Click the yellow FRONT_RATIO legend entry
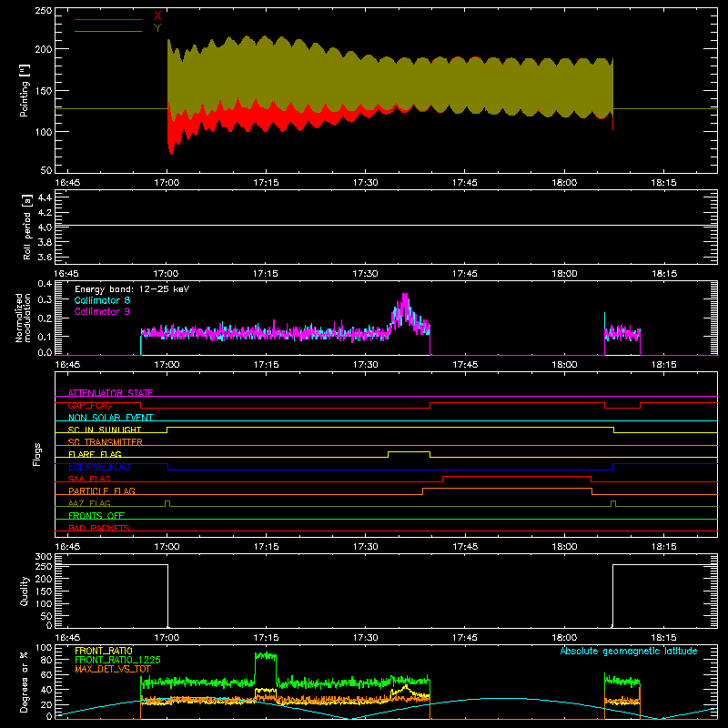Viewport: 728px width, 728px height. coord(104,651)
